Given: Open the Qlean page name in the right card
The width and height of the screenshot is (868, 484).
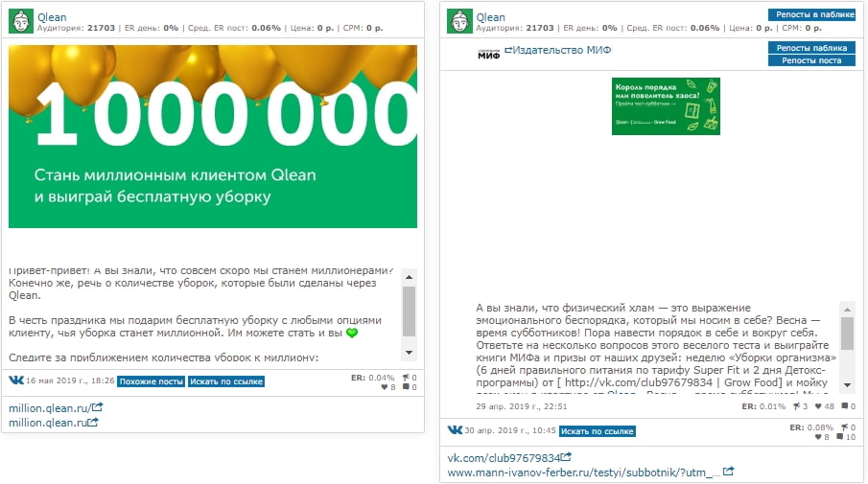Looking at the screenshot, I should pos(490,17).
